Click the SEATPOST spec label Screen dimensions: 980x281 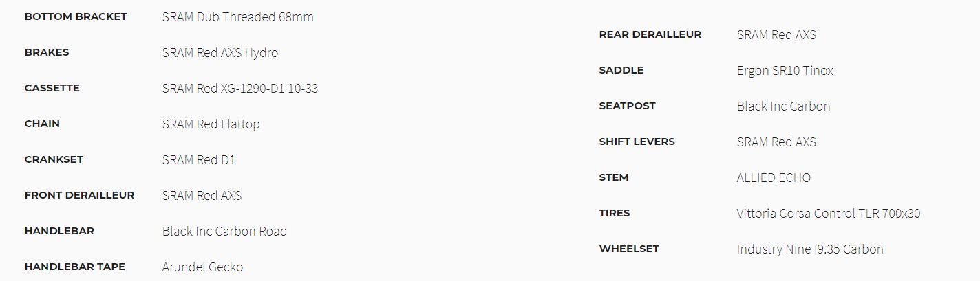coord(627,106)
